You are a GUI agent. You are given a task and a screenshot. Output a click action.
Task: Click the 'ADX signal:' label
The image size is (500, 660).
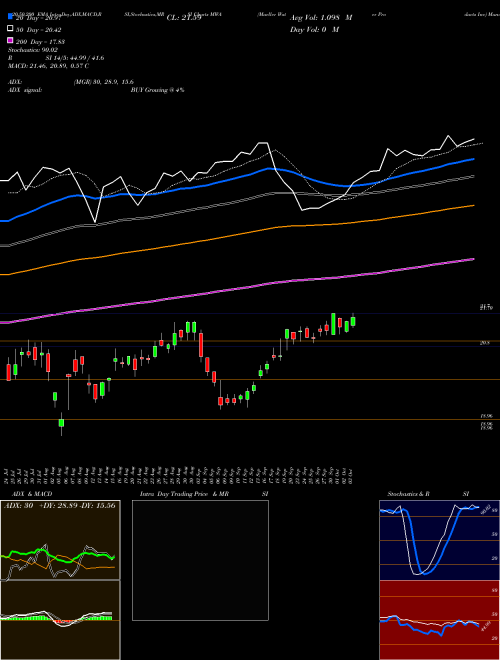click(x=25, y=90)
